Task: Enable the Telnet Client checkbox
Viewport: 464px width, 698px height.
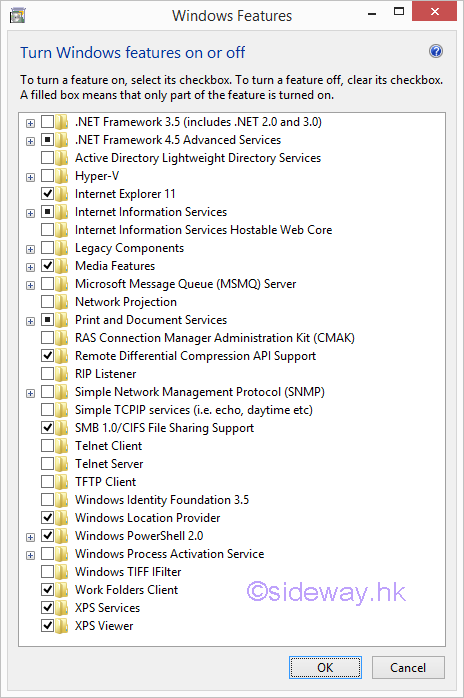Action: (47, 446)
